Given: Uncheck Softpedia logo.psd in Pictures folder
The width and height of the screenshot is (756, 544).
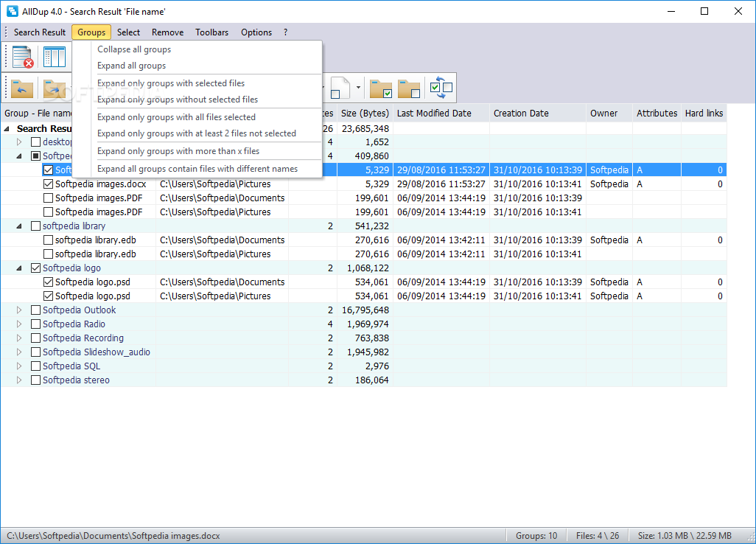Looking at the screenshot, I should coord(48,296).
